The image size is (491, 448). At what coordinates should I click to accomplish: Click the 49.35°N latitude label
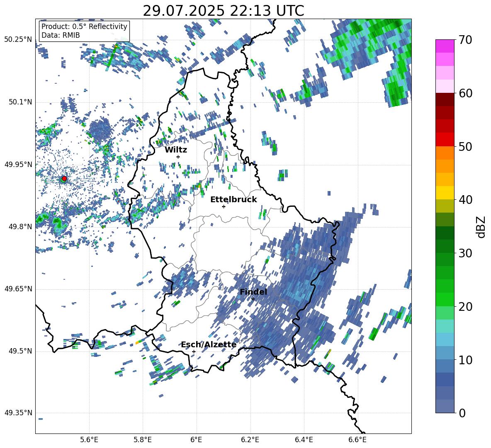[18, 413]
